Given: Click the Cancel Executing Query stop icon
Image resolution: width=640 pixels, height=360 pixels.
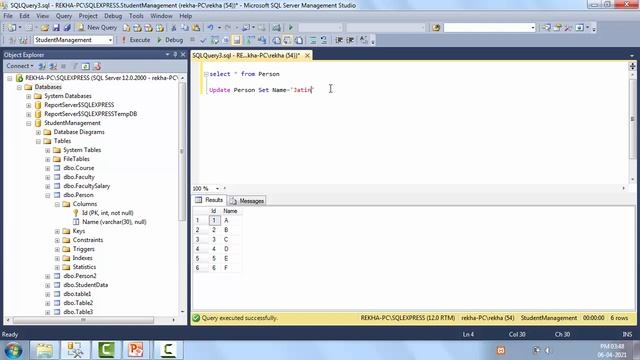Looking at the screenshot, I should 192,40.
